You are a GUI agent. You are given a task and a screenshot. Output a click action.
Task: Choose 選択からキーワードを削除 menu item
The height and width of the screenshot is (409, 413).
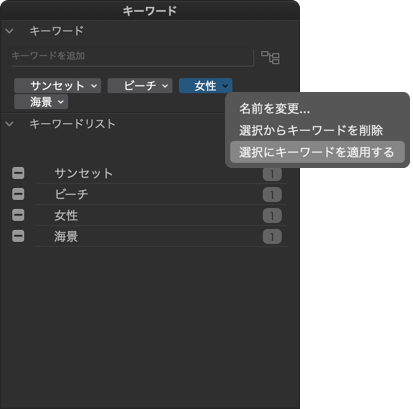point(311,130)
